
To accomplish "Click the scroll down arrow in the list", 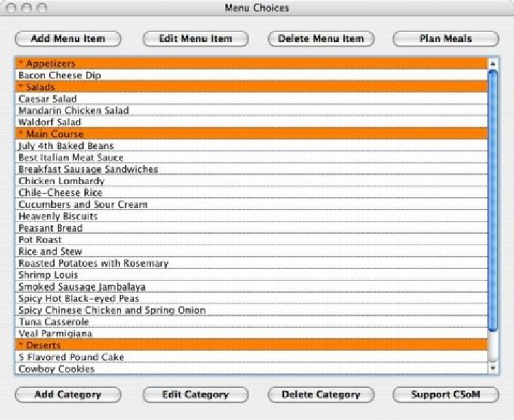I will (x=493, y=369).
